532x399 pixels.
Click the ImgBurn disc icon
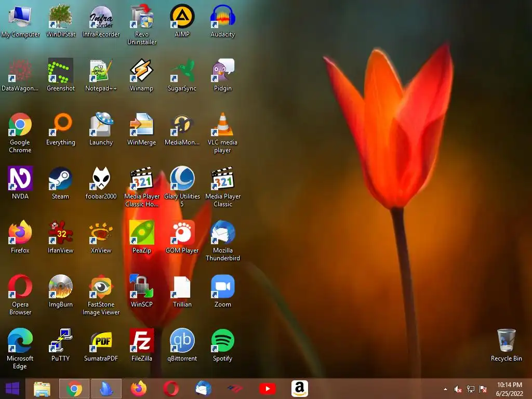click(61, 291)
